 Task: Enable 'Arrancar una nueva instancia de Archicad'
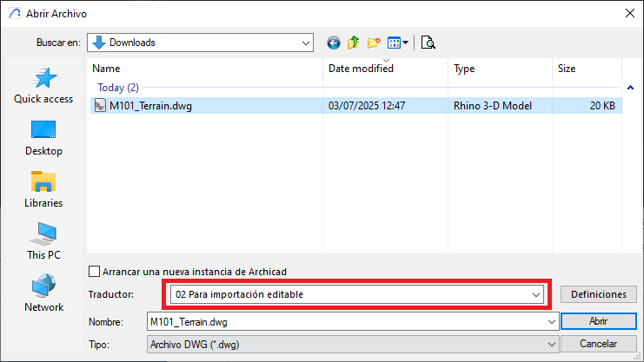coord(95,271)
